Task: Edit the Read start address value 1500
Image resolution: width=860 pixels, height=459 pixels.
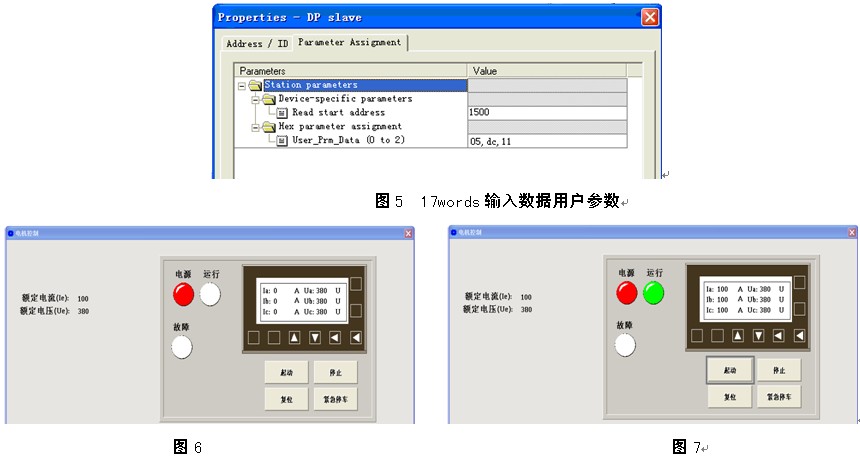Action: (546, 114)
